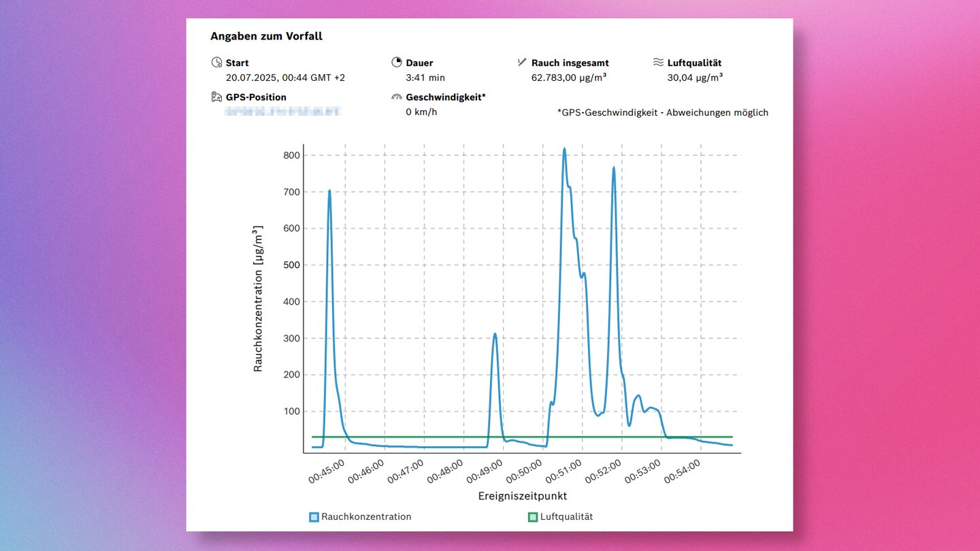The height and width of the screenshot is (551, 980).
Task: Click the pie icon next to Dauer
Action: [397, 63]
